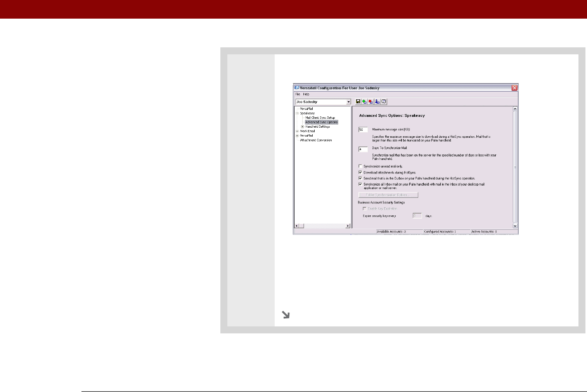Select Mail Client Sync Setup in tree
The width and height of the screenshot is (587, 392).
(320, 118)
